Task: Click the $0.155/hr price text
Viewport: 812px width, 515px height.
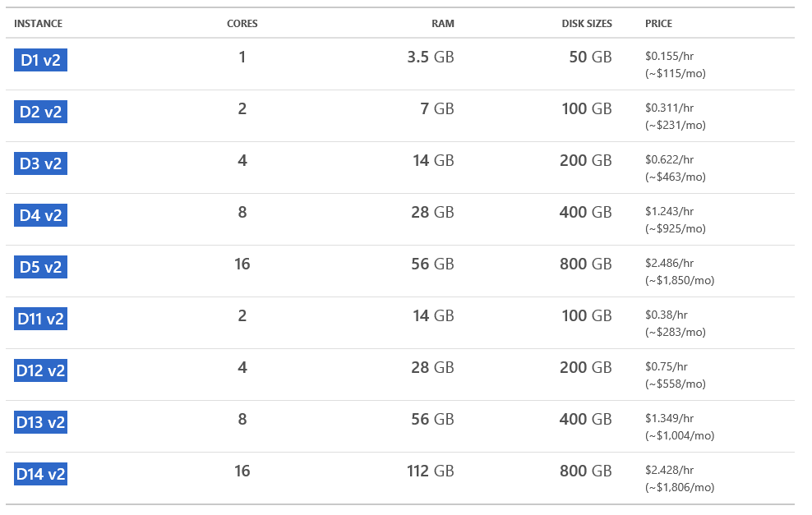Action: click(x=669, y=57)
